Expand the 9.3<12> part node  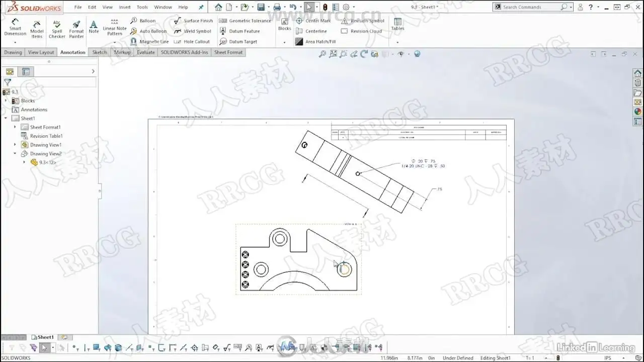24,162
